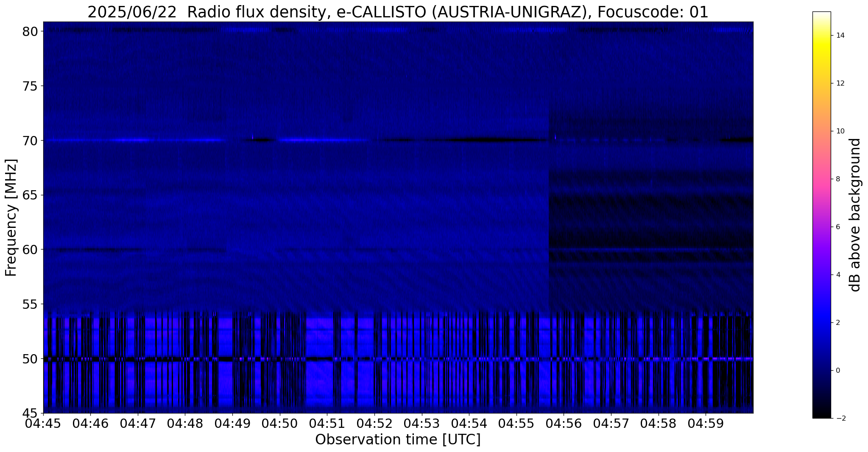Screen dimensions: 868x452
Task: Click the 04:48 time tick label
Action: 185,424
